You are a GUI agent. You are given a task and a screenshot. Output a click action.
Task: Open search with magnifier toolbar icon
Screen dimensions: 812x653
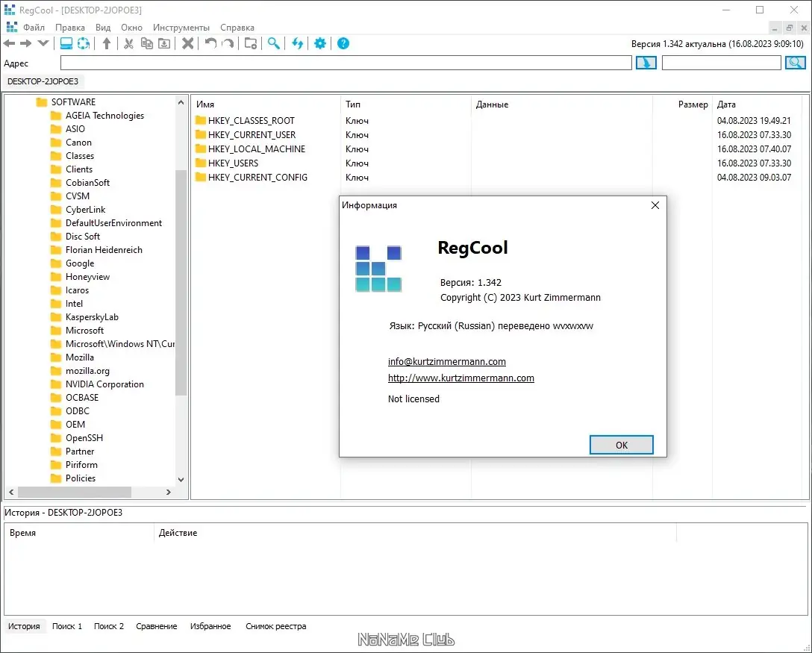tap(274, 43)
